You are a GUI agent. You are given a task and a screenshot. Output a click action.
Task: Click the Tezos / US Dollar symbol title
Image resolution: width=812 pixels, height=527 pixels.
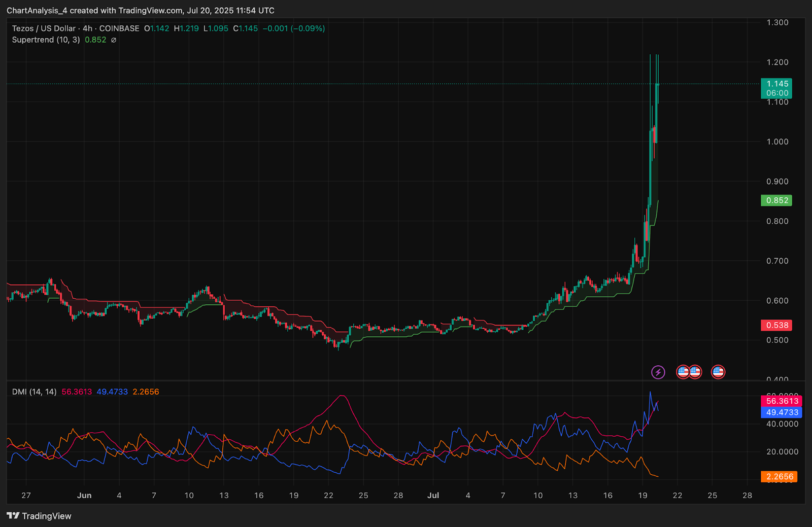(x=44, y=28)
